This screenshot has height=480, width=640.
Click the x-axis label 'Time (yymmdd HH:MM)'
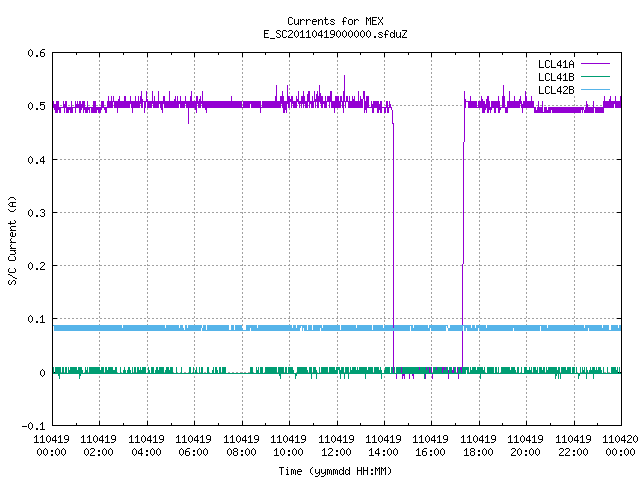click(335, 471)
